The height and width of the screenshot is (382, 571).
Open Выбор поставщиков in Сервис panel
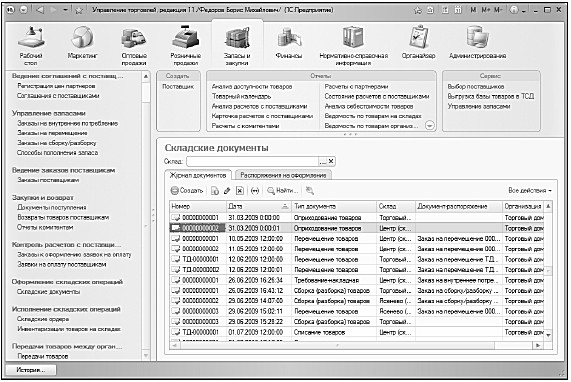pyautogui.click(x=476, y=87)
